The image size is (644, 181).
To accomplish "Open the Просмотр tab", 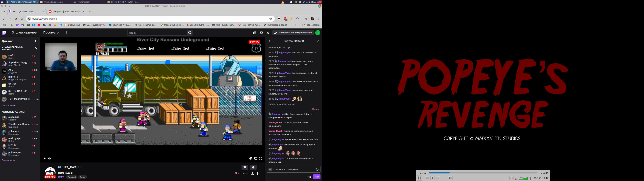I will [51, 33].
